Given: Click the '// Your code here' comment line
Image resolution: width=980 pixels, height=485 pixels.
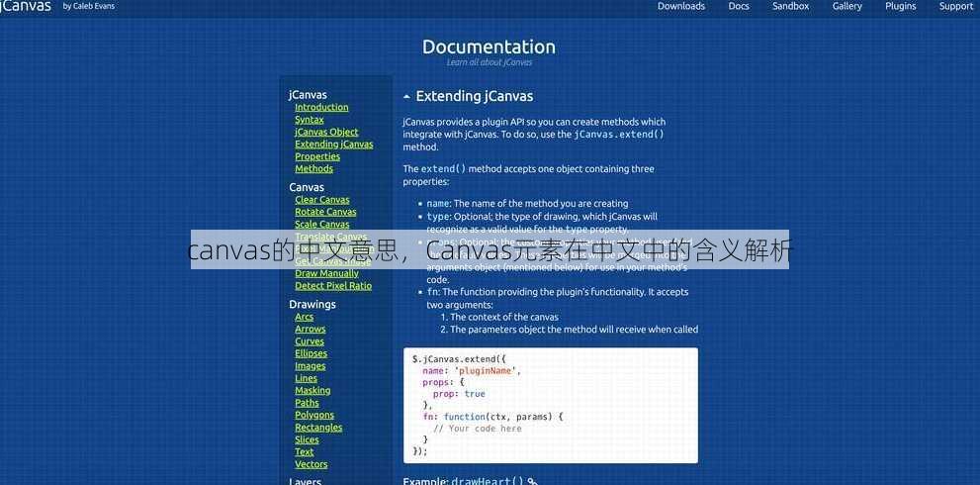Looking at the screenshot, I should [x=478, y=429].
